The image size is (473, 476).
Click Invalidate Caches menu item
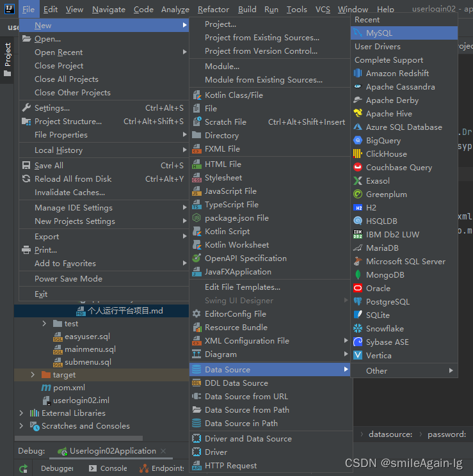coord(104,192)
